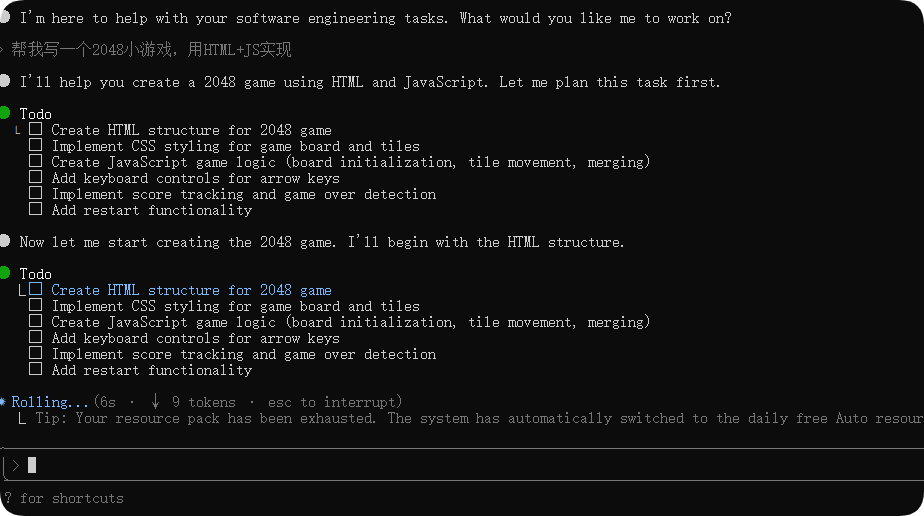
Task: Click the ">" prompt chevron in the input box
Action: (15, 465)
